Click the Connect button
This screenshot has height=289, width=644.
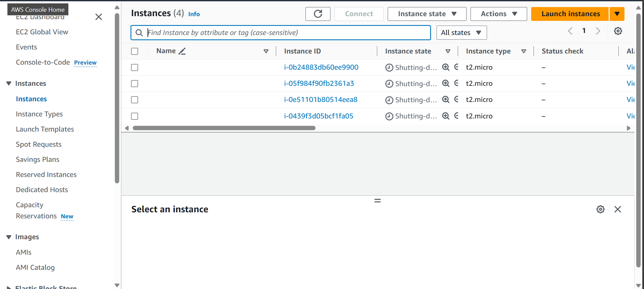359,14
